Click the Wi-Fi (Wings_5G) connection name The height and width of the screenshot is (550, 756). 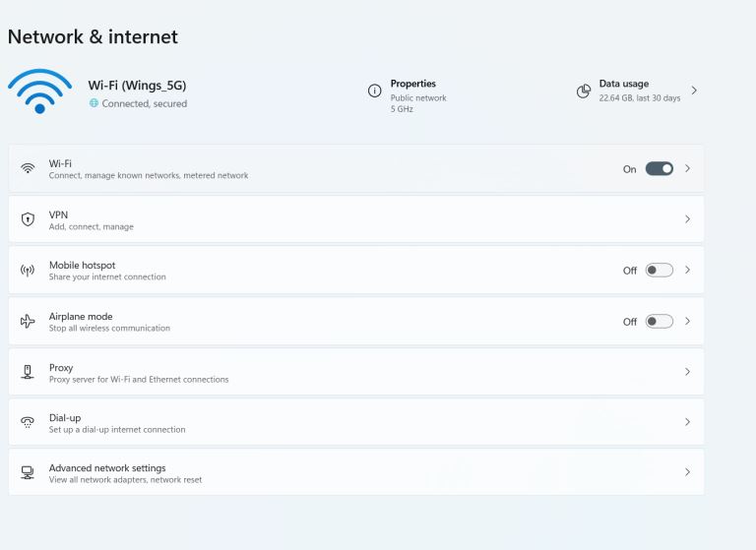pos(137,86)
